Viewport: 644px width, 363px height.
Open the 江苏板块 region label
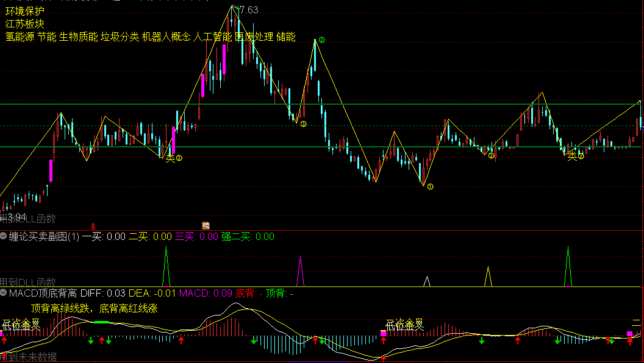(x=24, y=24)
